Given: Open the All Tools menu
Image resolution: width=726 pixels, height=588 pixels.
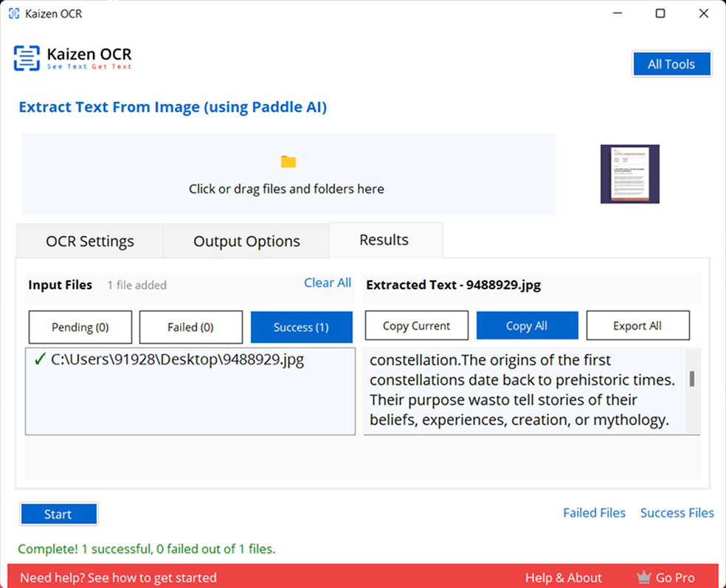Looking at the screenshot, I should click(x=671, y=64).
